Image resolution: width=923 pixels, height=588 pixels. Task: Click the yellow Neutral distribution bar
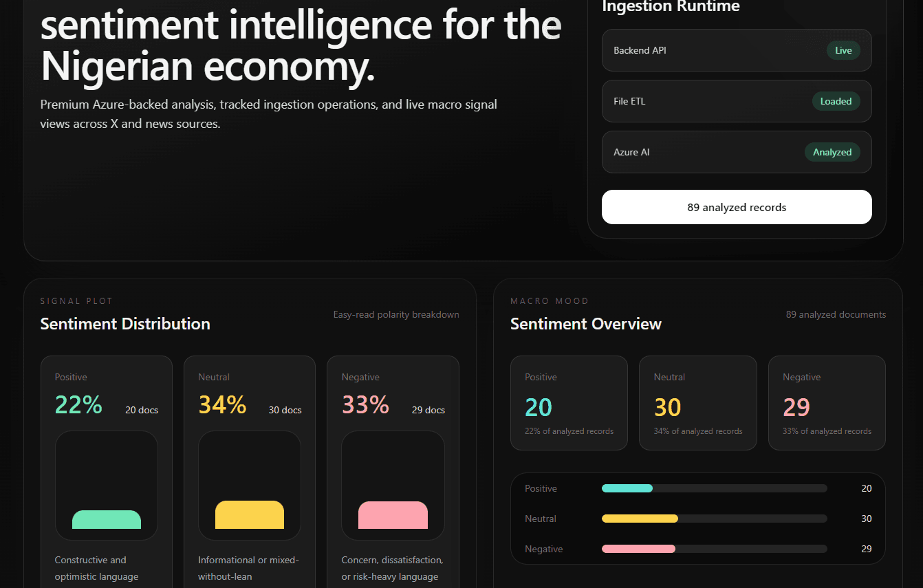coord(250,514)
